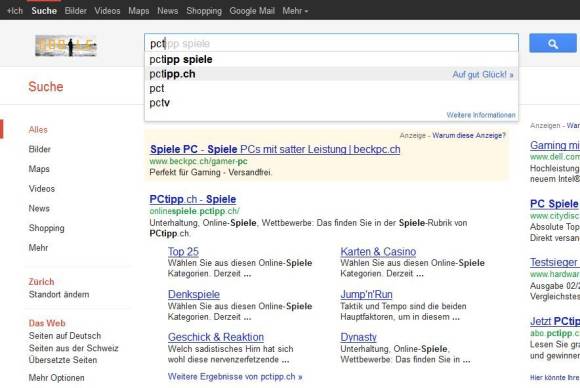Open News in the top navigation bar
580x388 pixels.
pos(168,11)
